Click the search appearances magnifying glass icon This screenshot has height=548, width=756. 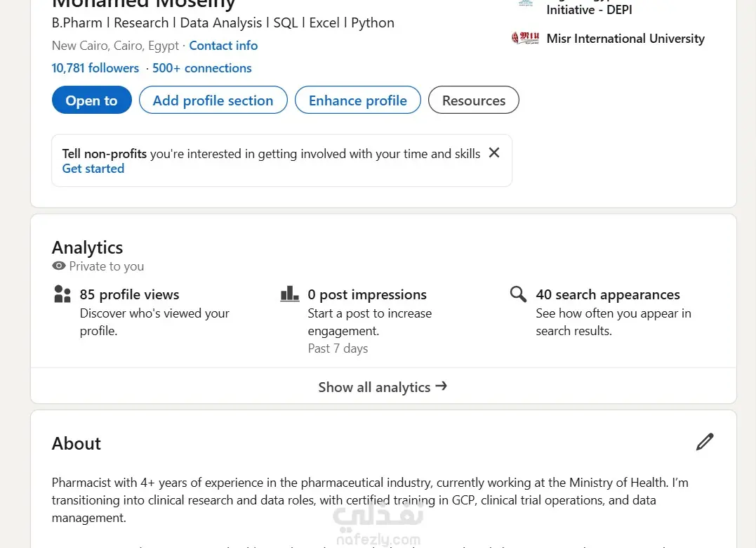(518, 294)
